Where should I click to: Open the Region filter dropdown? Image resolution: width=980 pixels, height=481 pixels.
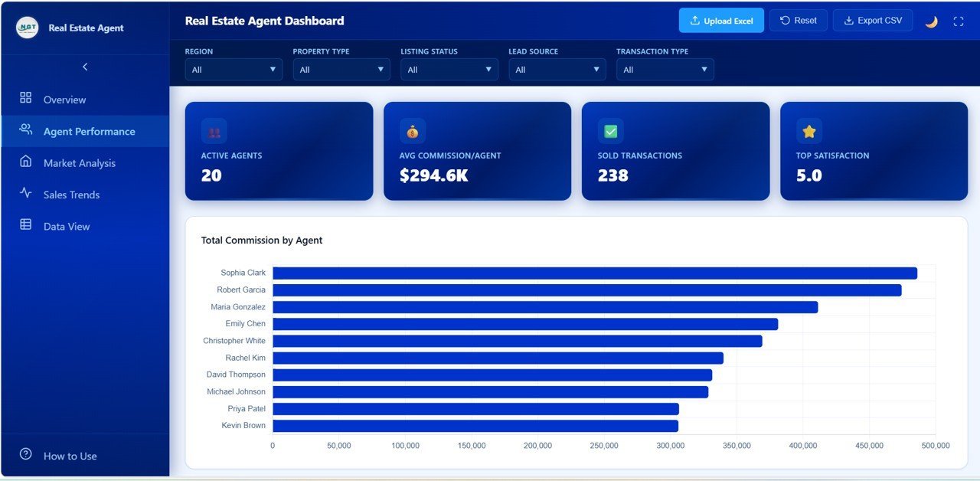coord(235,69)
